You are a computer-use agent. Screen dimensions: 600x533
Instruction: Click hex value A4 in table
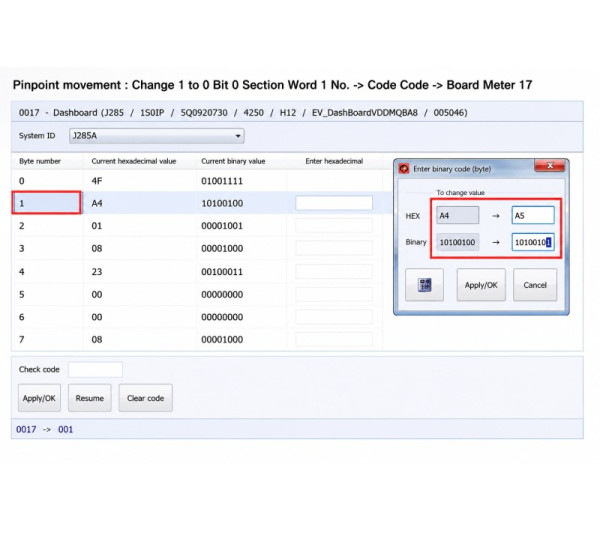(96, 203)
